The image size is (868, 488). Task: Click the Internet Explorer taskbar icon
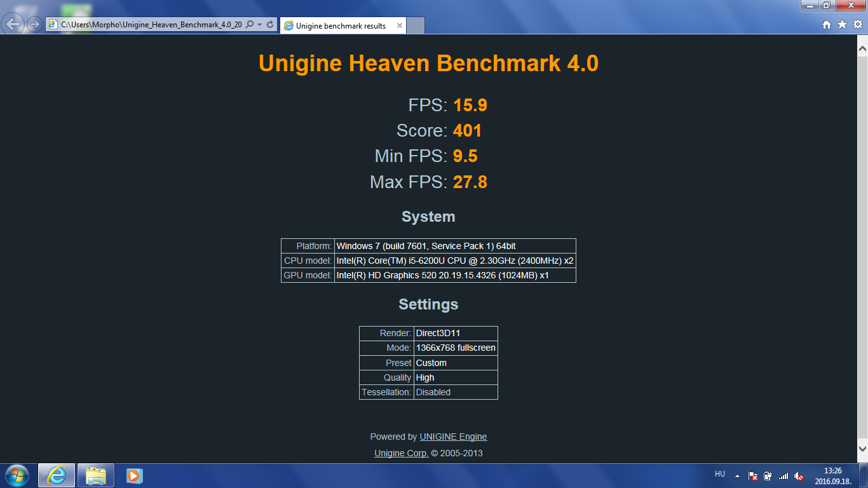[57, 475]
